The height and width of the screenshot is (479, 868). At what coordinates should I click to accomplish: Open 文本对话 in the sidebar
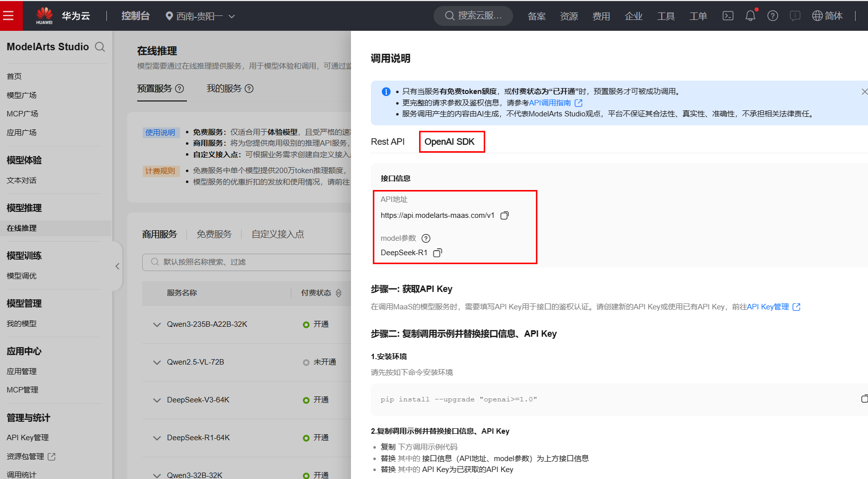[x=21, y=180]
